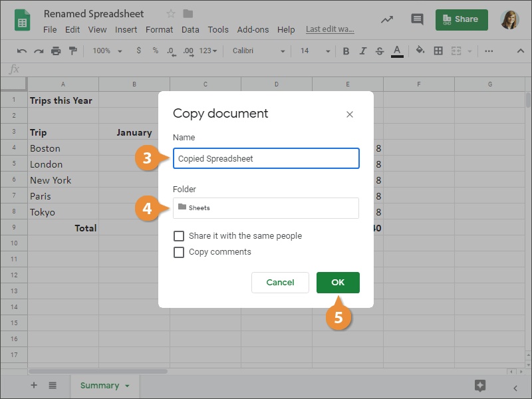Image resolution: width=532 pixels, height=399 pixels.
Task: Enable Share it with the same people
Action: pyautogui.click(x=179, y=236)
